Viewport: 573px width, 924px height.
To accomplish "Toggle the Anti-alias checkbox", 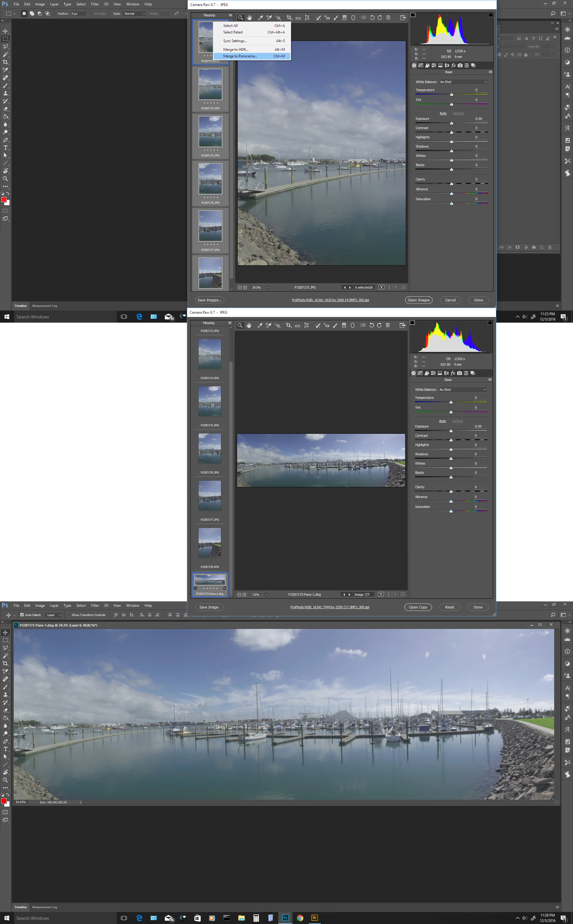I will coord(91,14).
